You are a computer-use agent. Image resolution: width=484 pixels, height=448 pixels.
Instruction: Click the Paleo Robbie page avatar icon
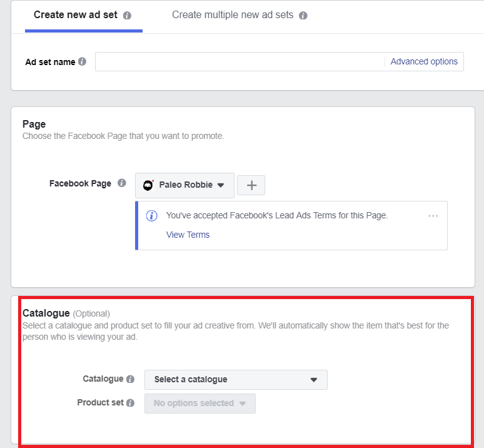(148, 185)
